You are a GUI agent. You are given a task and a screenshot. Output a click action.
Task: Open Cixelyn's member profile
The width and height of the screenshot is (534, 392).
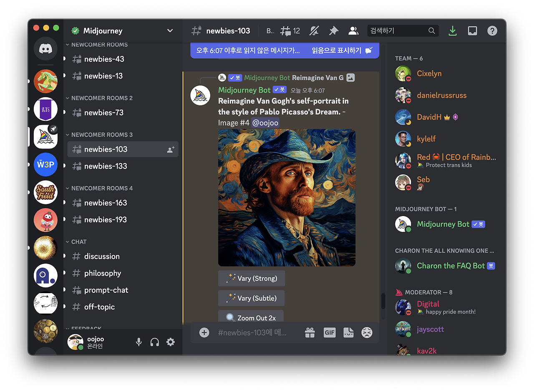[x=446, y=73]
